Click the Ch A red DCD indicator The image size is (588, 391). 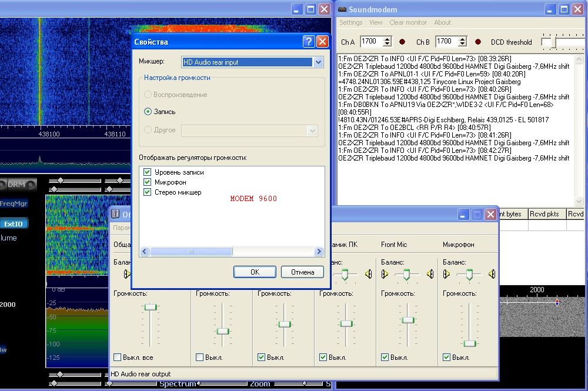(402, 42)
